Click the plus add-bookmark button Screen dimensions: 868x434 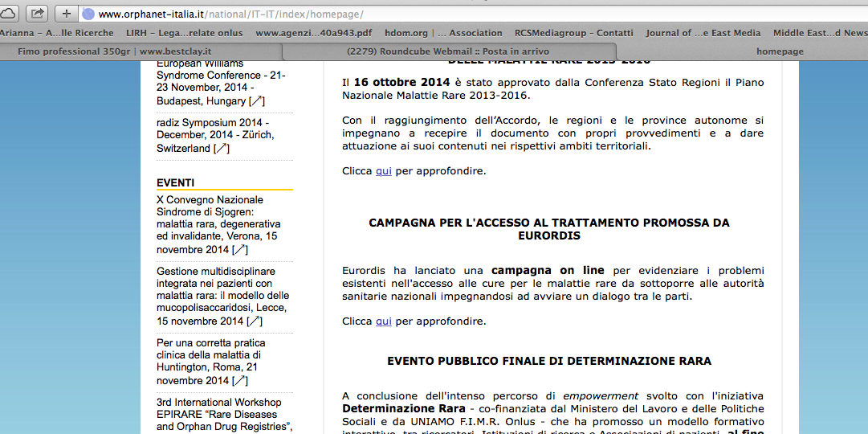(67, 14)
